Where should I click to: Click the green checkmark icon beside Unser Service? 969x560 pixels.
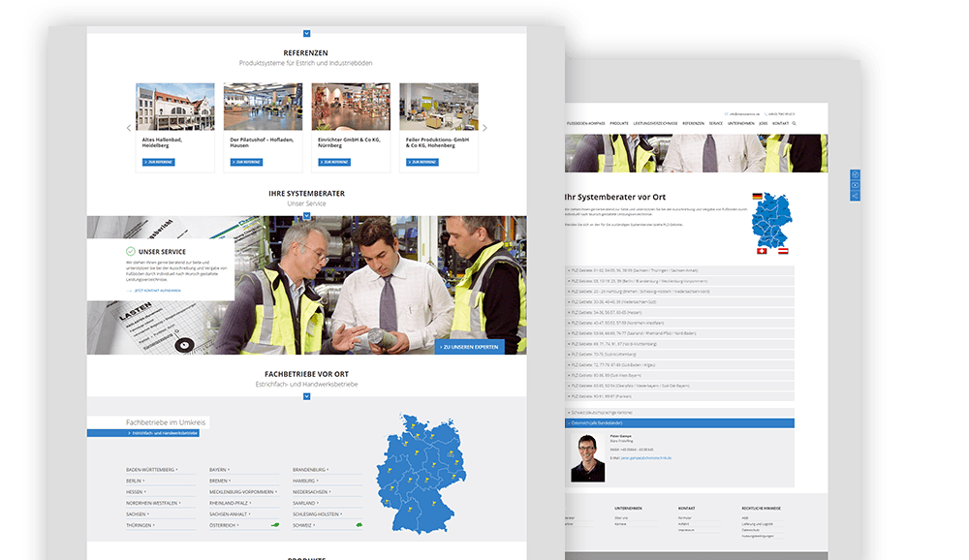click(x=131, y=252)
